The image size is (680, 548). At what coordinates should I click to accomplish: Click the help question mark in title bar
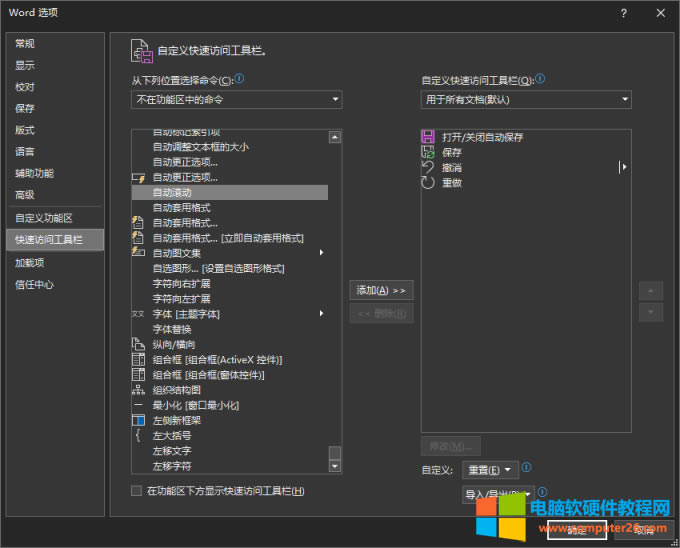tap(624, 13)
